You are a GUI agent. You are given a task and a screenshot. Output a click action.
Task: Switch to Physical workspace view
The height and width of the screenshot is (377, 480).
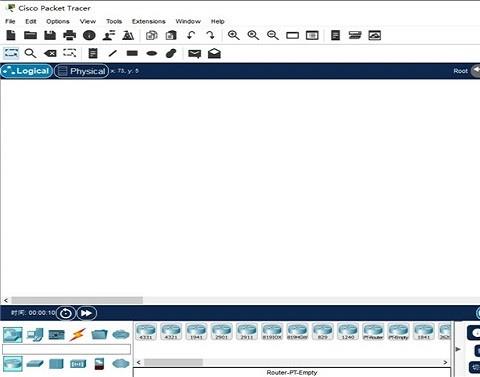click(81, 71)
